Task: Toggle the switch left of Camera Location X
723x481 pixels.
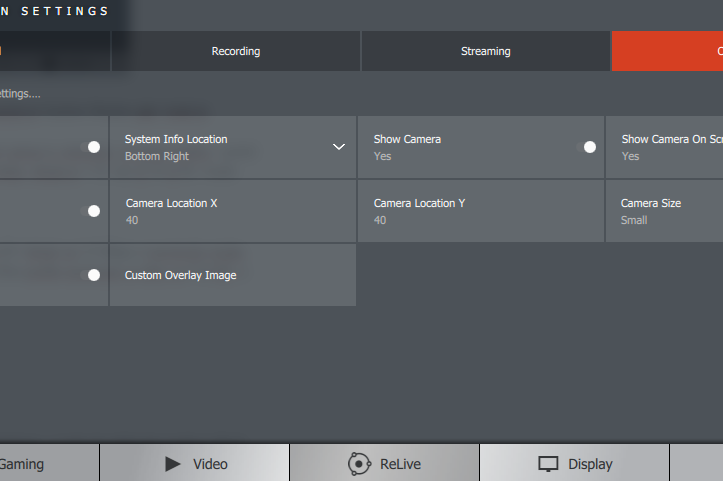Action: pyautogui.click(x=93, y=211)
